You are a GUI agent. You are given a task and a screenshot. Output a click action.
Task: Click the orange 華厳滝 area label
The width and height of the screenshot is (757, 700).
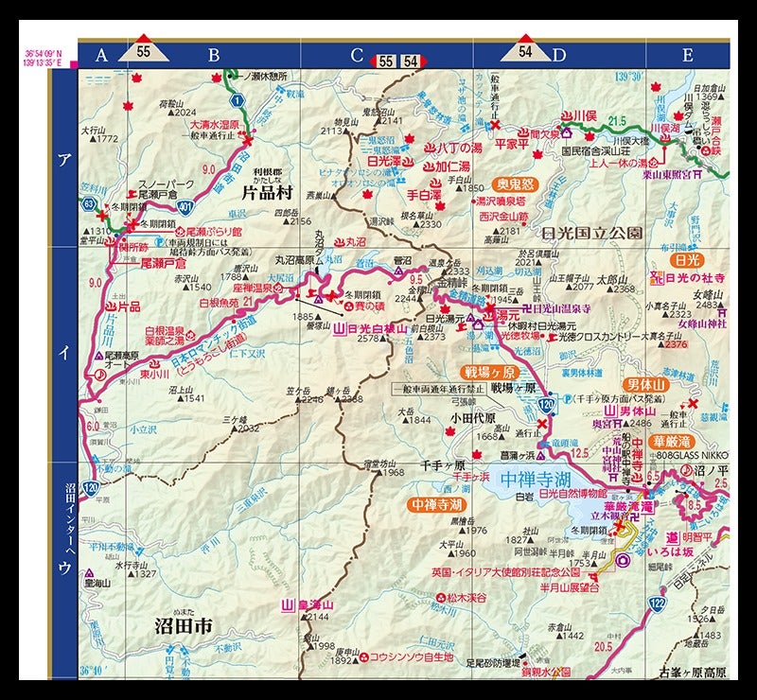(x=673, y=441)
